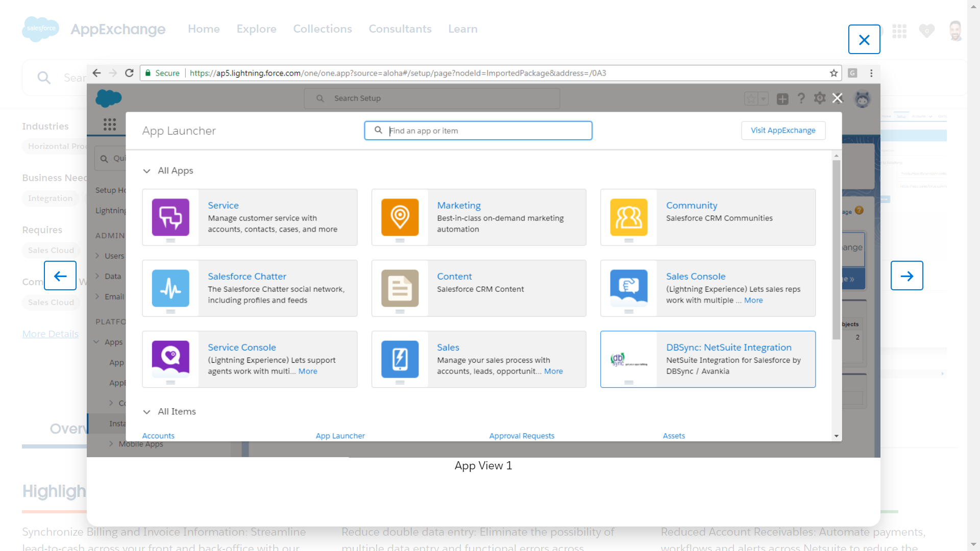
Task: Open the App Launcher item link
Action: click(340, 436)
